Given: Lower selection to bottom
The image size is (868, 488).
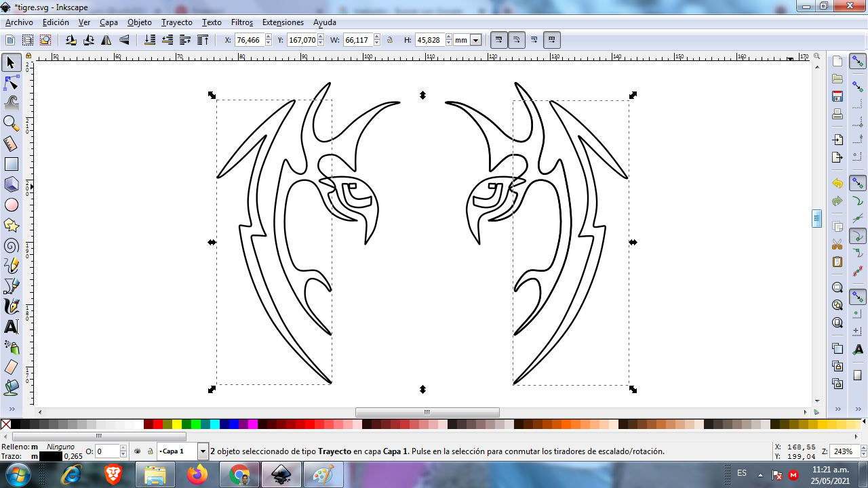Looking at the screenshot, I should (150, 40).
